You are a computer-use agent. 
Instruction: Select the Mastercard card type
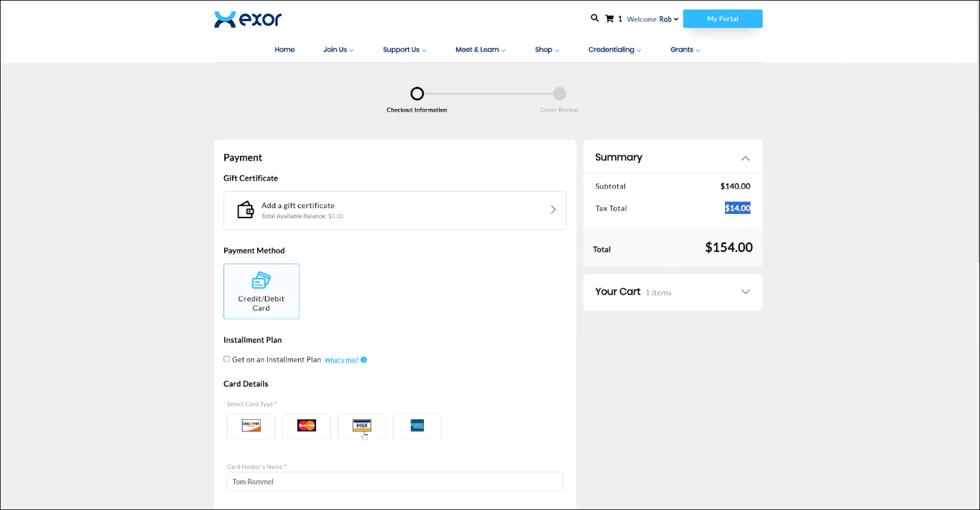pyautogui.click(x=306, y=426)
